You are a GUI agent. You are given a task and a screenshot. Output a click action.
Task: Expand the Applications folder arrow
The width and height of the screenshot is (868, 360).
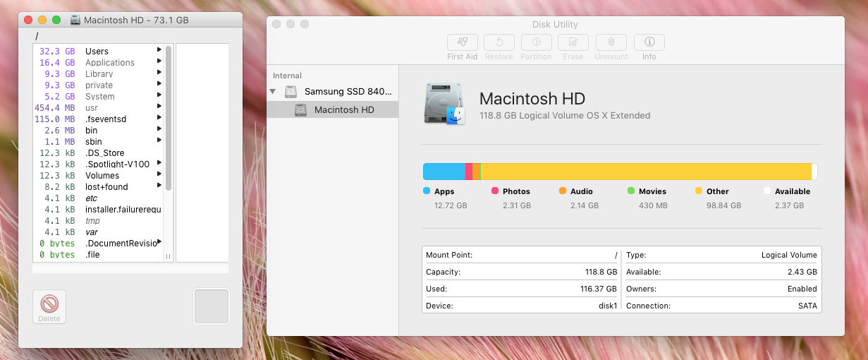click(159, 62)
